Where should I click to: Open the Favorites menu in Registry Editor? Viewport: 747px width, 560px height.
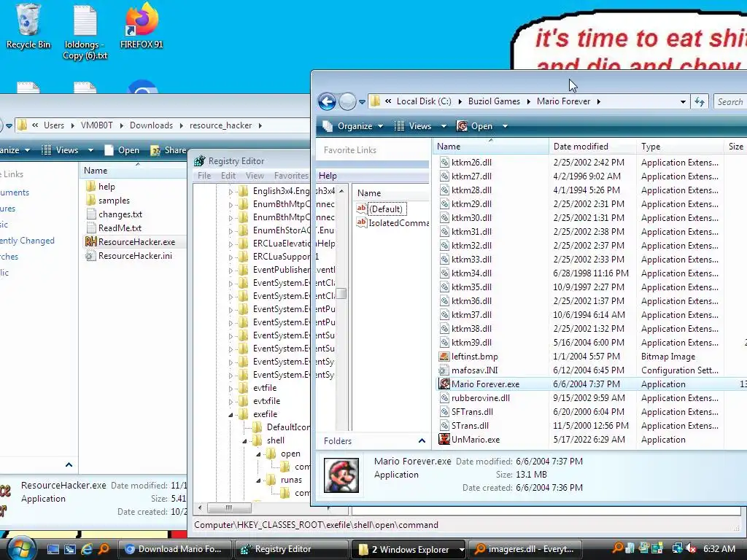coord(291,176)
